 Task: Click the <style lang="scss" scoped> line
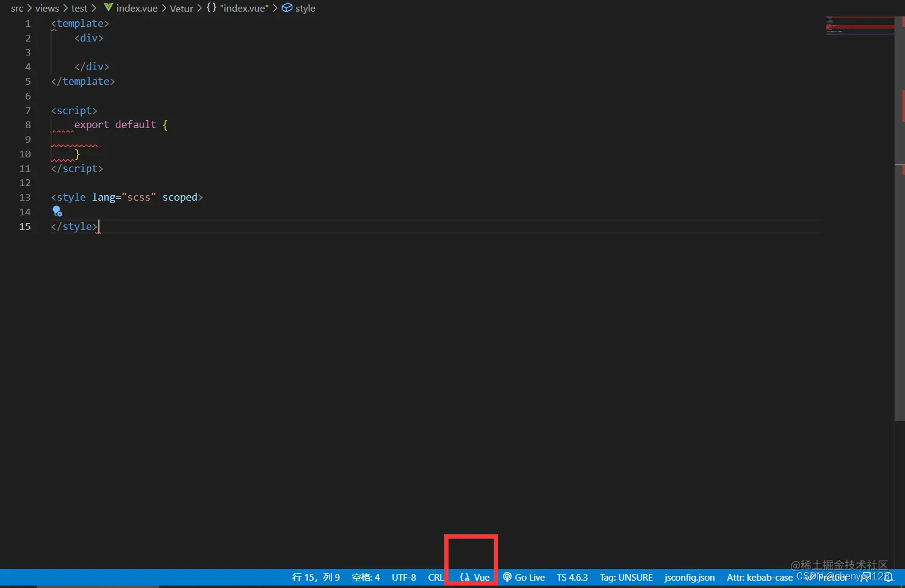(127, 197)
